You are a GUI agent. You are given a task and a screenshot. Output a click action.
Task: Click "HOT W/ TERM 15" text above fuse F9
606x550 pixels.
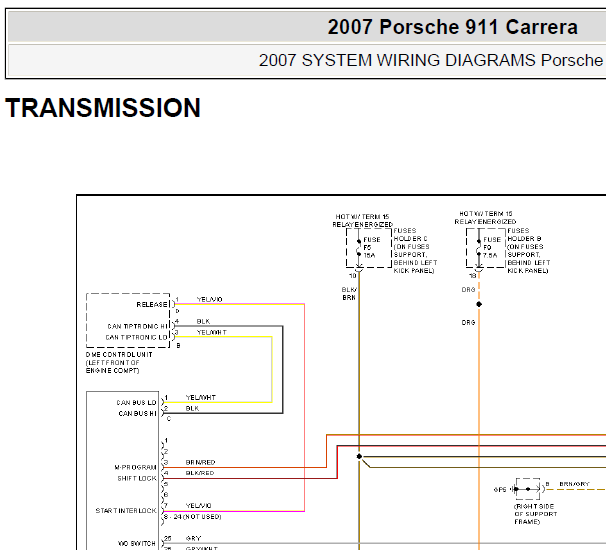pyautogui.click(x=486, y=214)
